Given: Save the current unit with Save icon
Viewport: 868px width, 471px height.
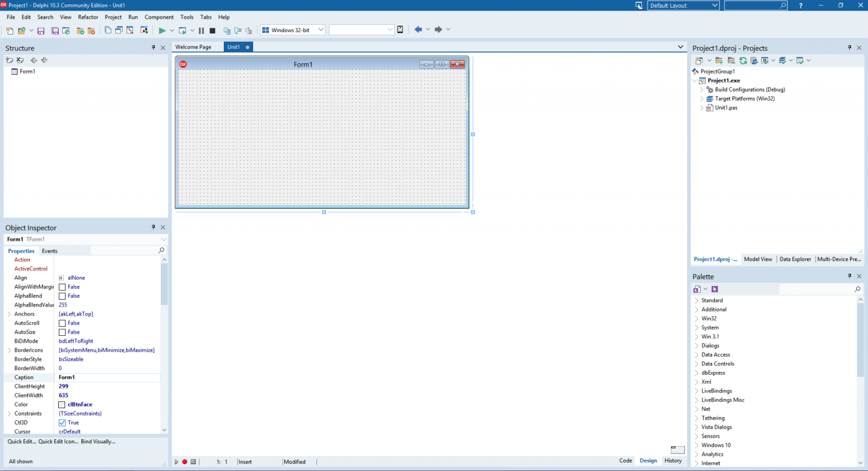Looking at the screenshot, I should tap(41, 31).
